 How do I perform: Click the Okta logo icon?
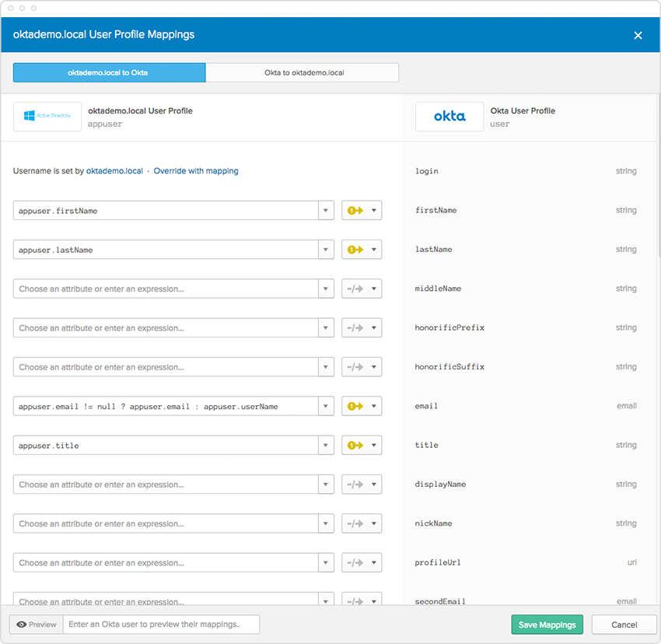(x=449, y=117)
